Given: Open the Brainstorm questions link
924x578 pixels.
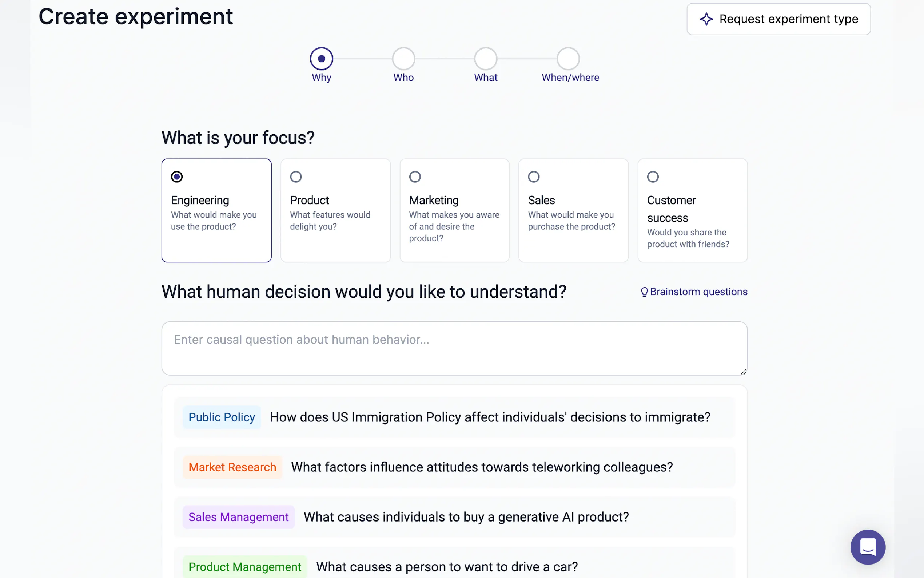Looking at the screenshot, I should pyautogui.click(x=698, y=292).
